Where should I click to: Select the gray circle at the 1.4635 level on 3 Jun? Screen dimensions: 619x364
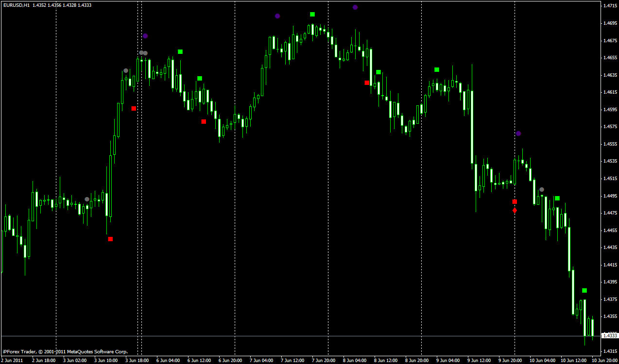(126, 71)
